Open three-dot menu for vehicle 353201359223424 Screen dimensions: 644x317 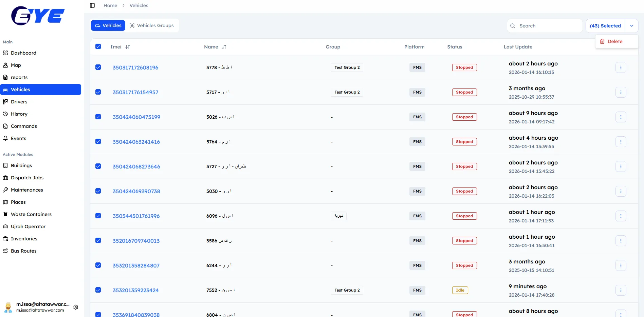[x=621, y=290]
